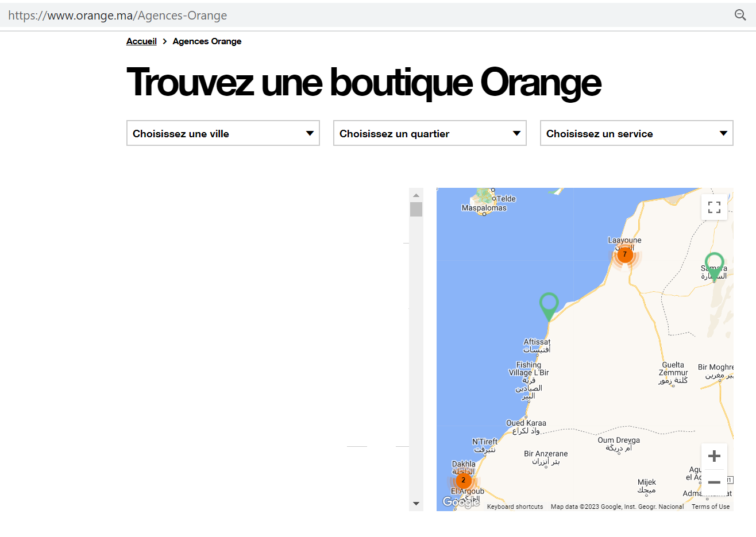Click the Telde label on map

(506, 199)
